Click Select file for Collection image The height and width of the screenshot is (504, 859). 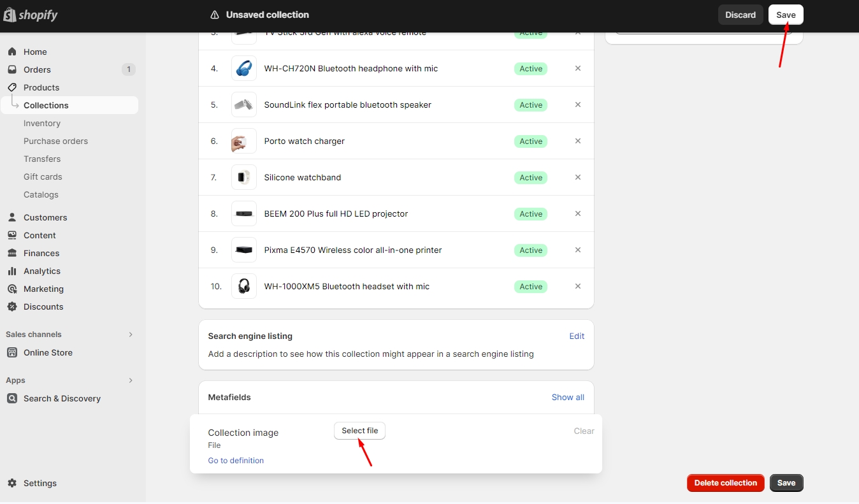tap(359, 431)
